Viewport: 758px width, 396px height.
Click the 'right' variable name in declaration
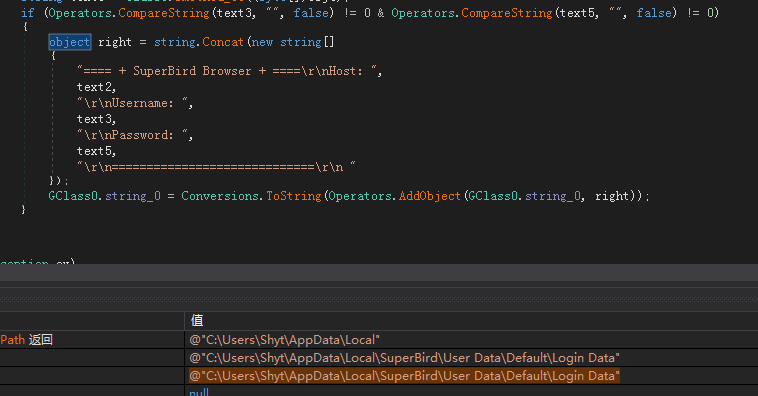115,43
